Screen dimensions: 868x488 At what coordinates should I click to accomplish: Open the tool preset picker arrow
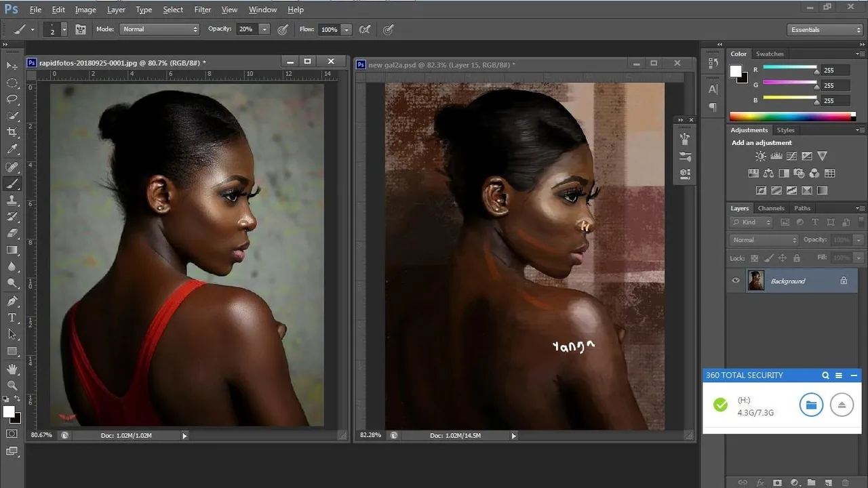[33, 29]
